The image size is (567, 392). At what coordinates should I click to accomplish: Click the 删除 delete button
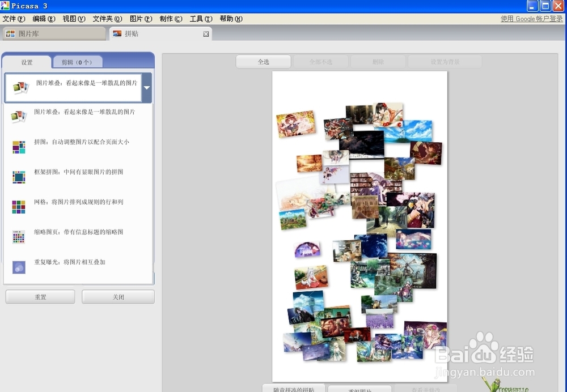(378, 62)
